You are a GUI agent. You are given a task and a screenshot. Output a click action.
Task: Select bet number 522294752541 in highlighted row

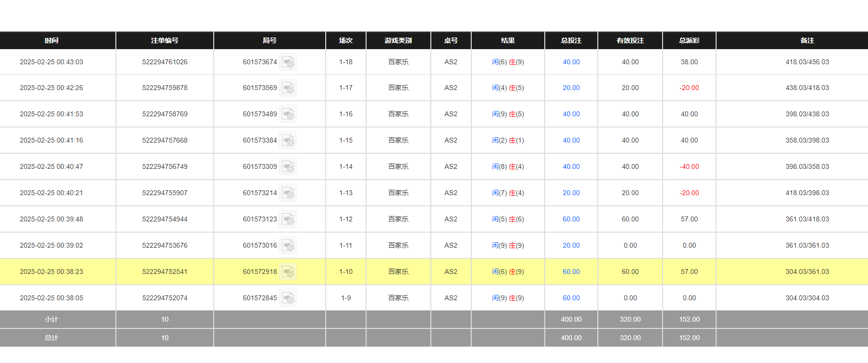(165, 272)
